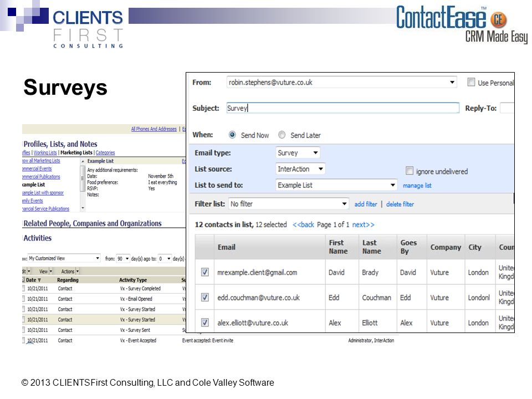Tick the Use Personal checkbox
This screenshot has width=532, height=399.
pos(471,83)
